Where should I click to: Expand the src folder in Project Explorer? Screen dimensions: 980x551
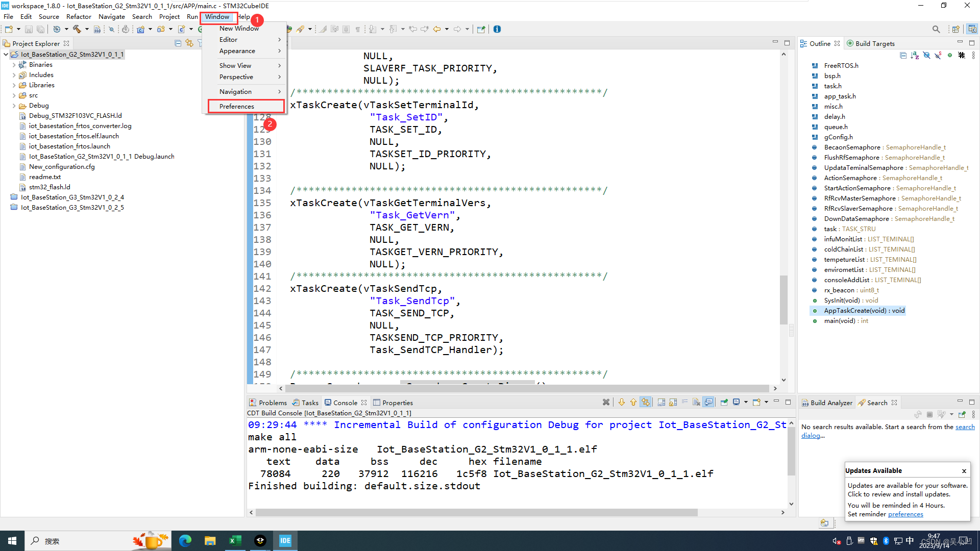[14, 95]
